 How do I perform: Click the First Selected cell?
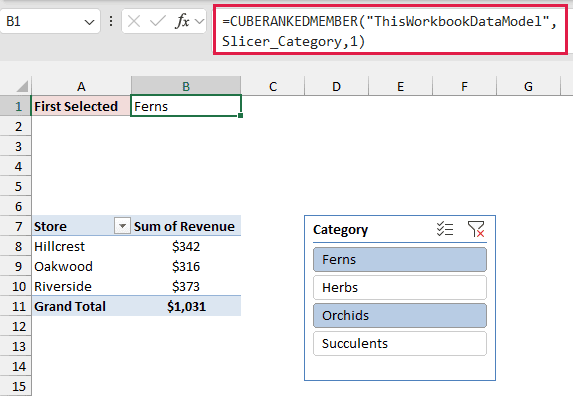point(81,106)
